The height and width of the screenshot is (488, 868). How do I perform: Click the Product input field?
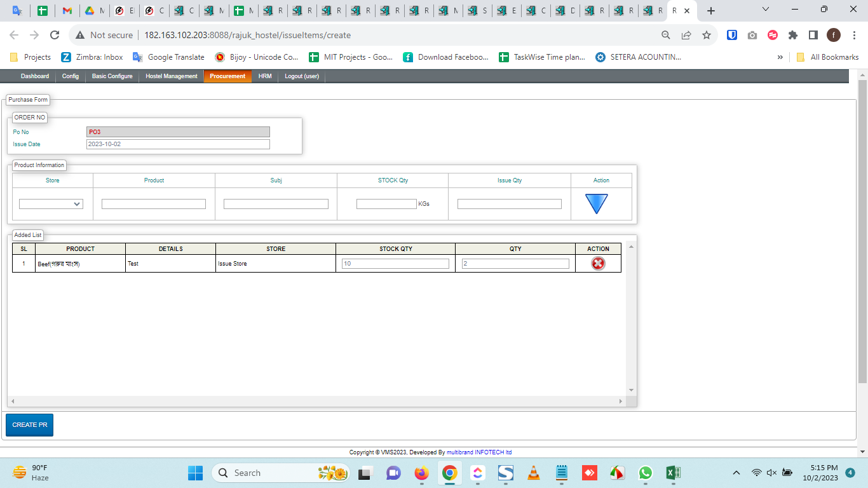click(x=154, y=204)
